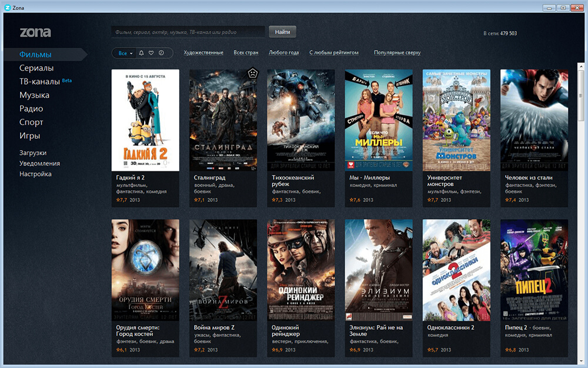Click the clock history filter icon
The width and height of the screenshot is (588, 368).
pyautogui.click(x=161, y=53)
